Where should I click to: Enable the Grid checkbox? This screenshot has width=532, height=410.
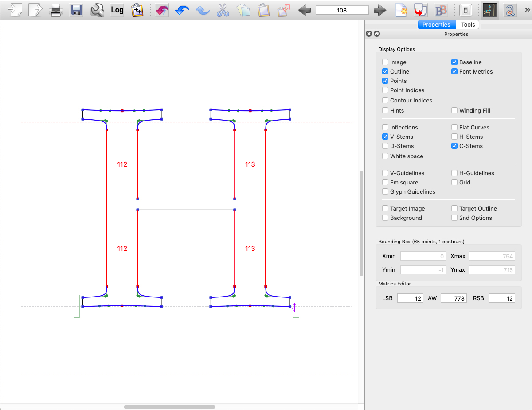454,183
